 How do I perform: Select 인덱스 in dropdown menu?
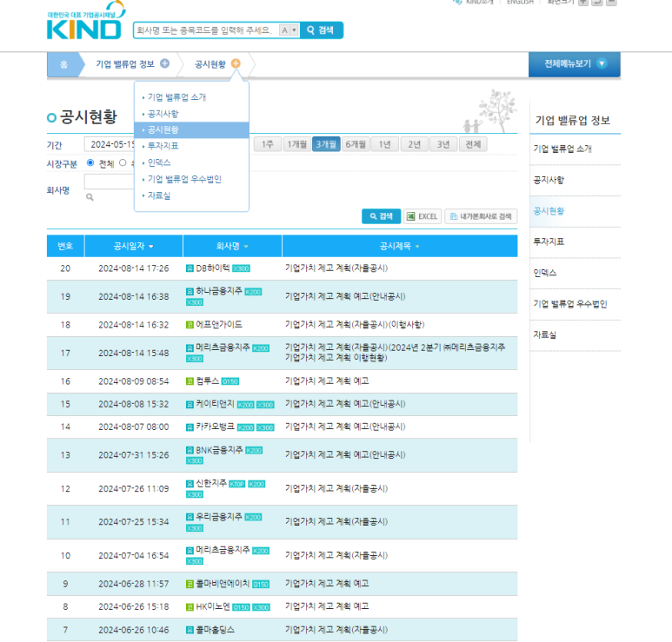(159, 162)
